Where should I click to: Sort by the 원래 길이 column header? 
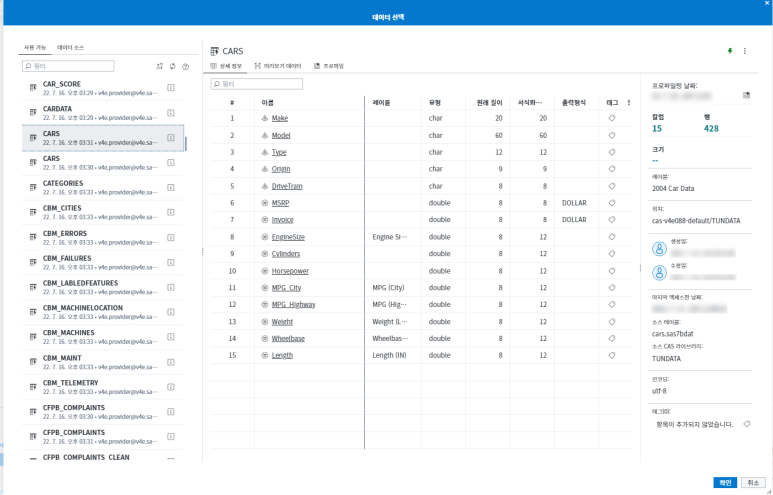click(490, 103)
